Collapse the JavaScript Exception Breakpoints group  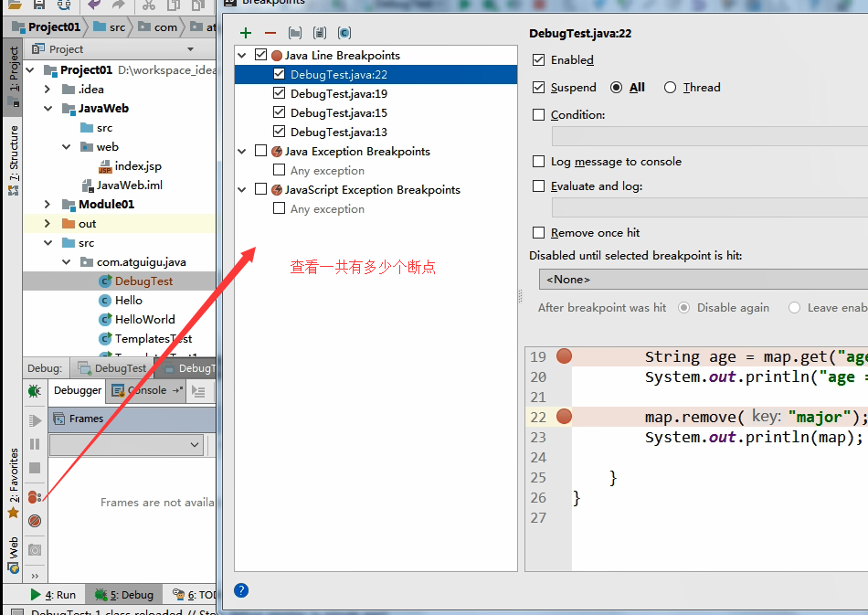coord(242,190)
